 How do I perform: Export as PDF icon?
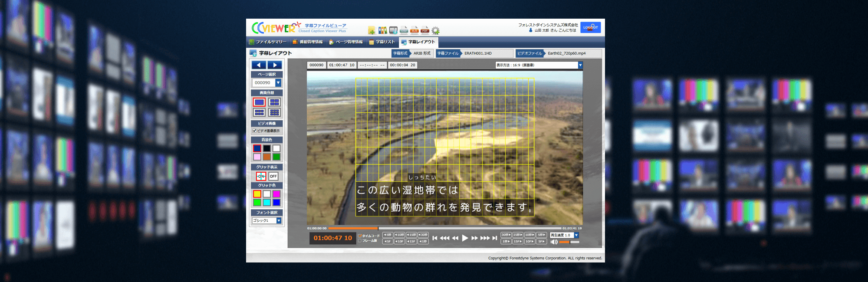pos(425,30)
